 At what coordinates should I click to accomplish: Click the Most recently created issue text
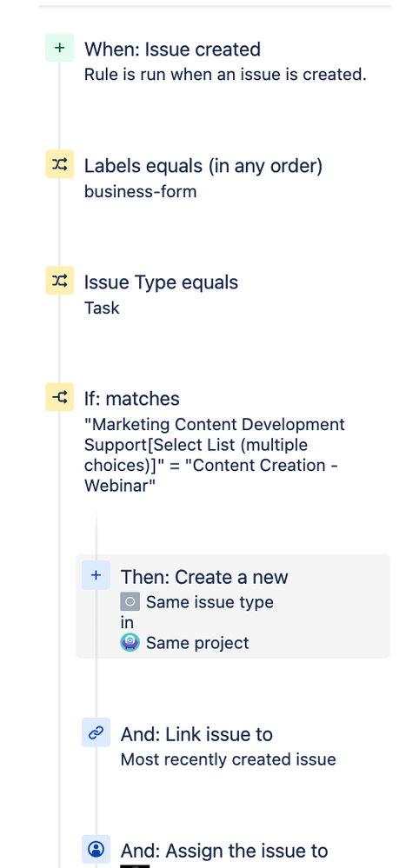coord(228,759)
